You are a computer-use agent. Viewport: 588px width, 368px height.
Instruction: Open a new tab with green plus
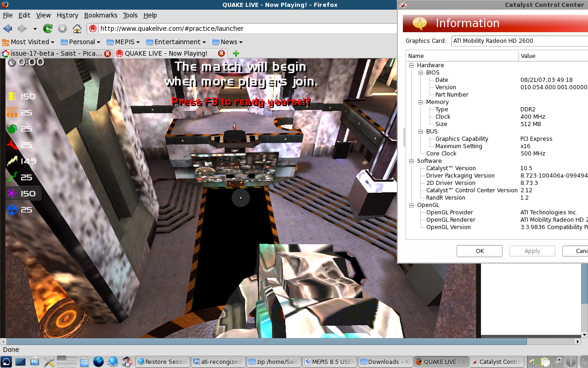point(236,53)
